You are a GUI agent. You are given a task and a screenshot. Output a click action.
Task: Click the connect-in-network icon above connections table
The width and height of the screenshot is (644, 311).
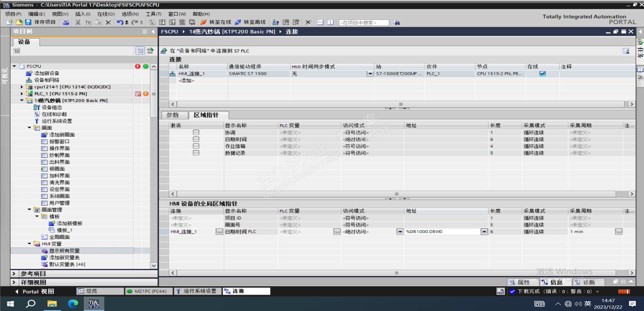(164, 51)
